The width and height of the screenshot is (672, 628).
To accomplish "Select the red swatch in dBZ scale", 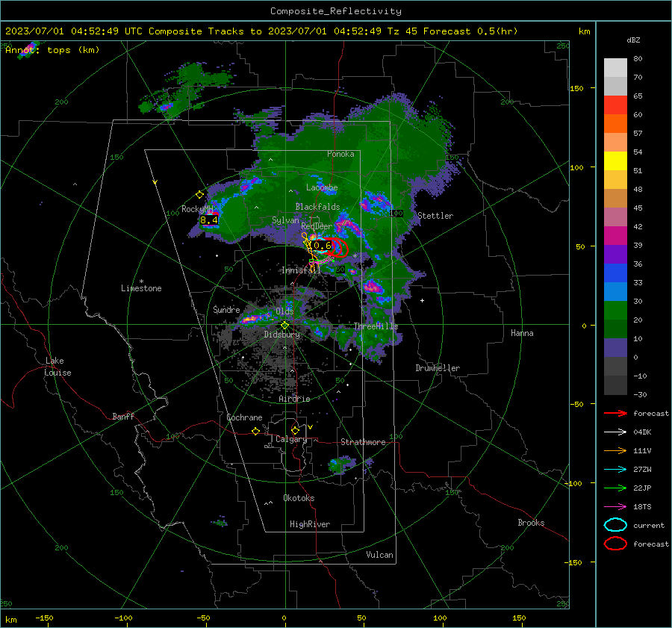I will [615, 105].
